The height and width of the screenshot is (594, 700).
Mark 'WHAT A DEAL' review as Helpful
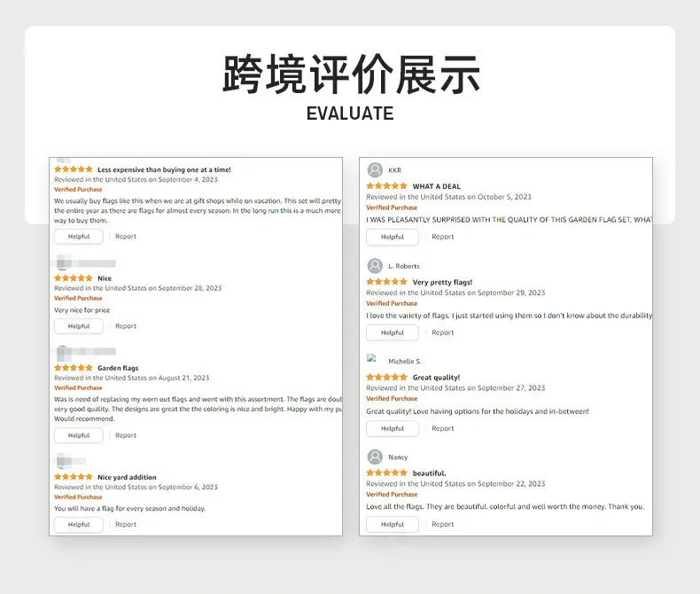pyautogui.click(x=393, y=237)
